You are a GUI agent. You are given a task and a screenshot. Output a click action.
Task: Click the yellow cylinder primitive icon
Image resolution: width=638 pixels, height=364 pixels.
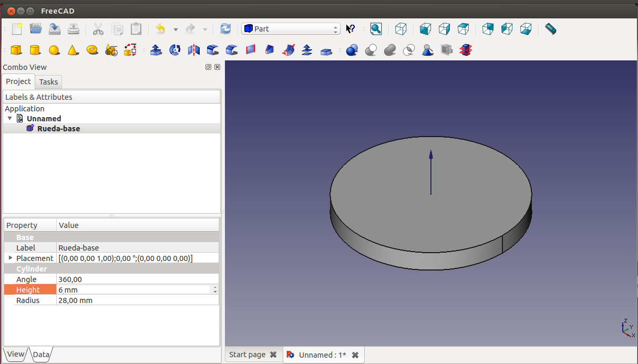pos(35,50)
